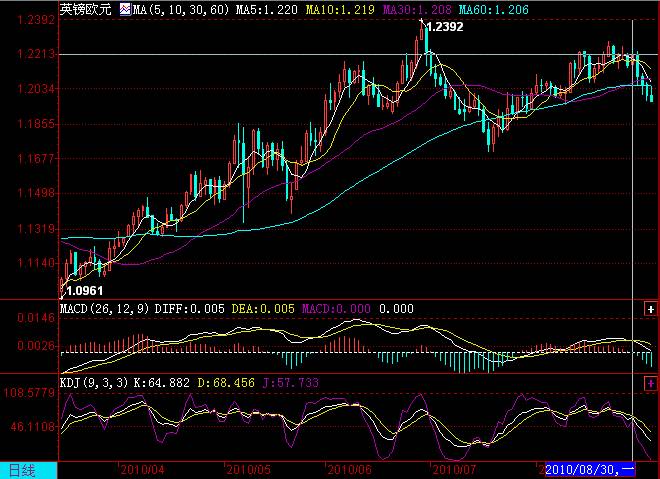The width and height of the screenshot is (660, 479).
Task: Click the 1.2392 high price annotation
Action: (445, 27)
